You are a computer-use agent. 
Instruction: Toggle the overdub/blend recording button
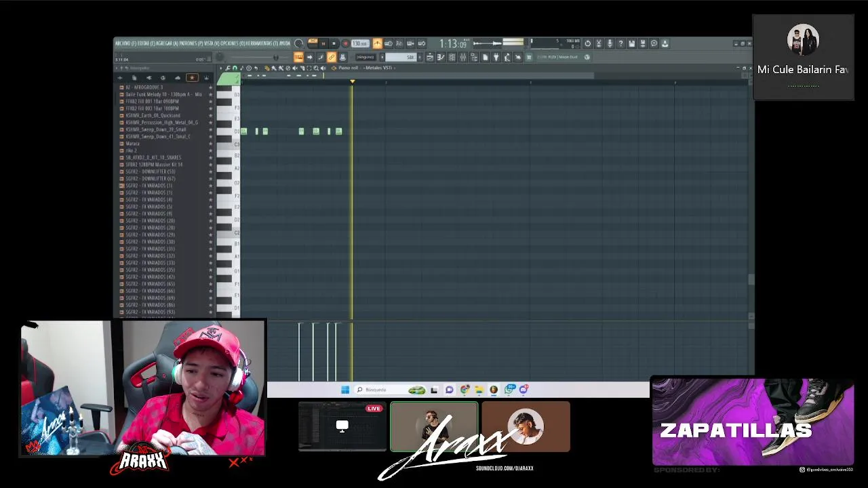(x=410, y=43)
